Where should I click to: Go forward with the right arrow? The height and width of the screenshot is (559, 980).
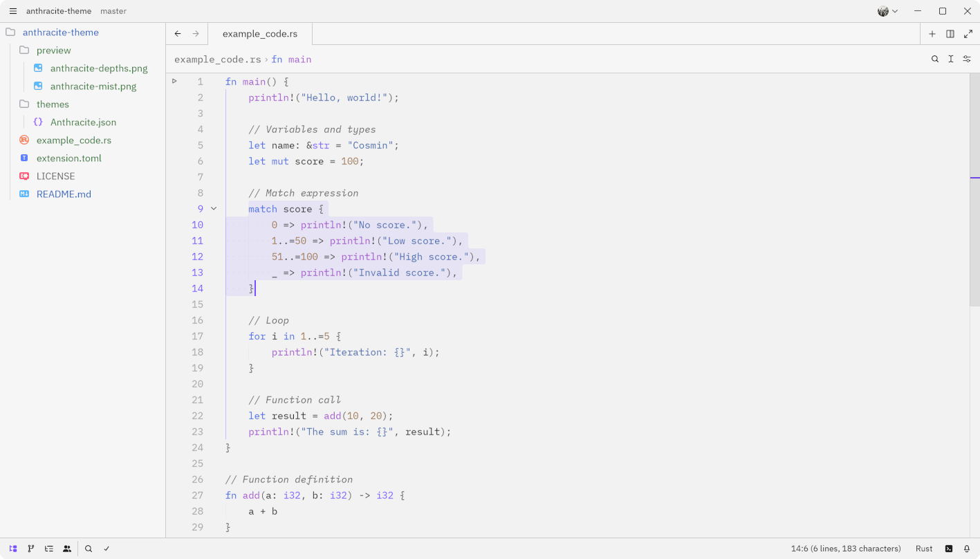[196, 34]
